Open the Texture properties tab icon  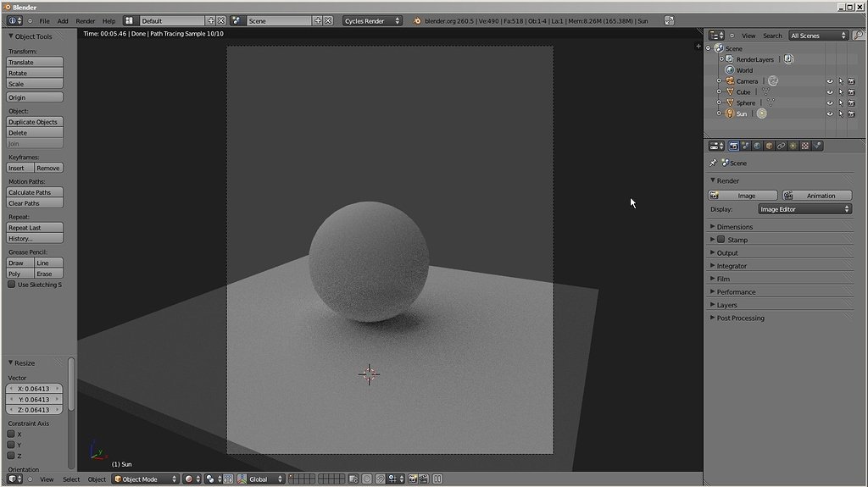[805, 146]
